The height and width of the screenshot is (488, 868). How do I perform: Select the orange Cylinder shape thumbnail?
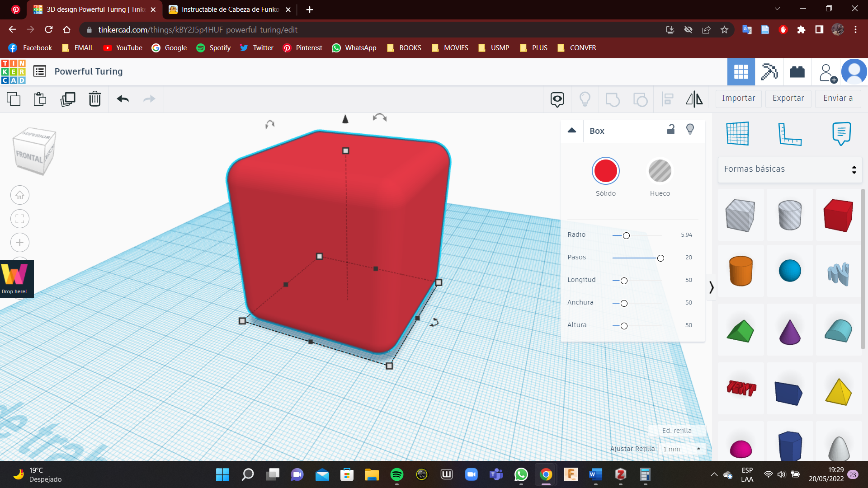(741, 271)
